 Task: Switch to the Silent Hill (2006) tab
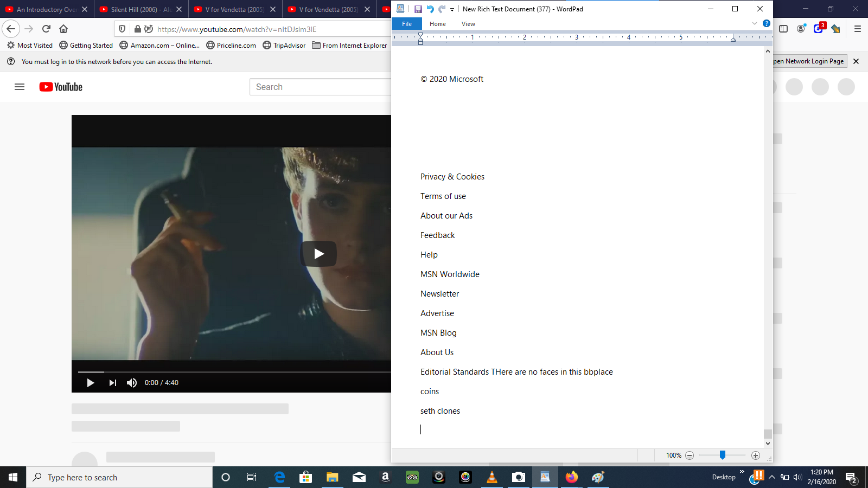coord(141,9)
